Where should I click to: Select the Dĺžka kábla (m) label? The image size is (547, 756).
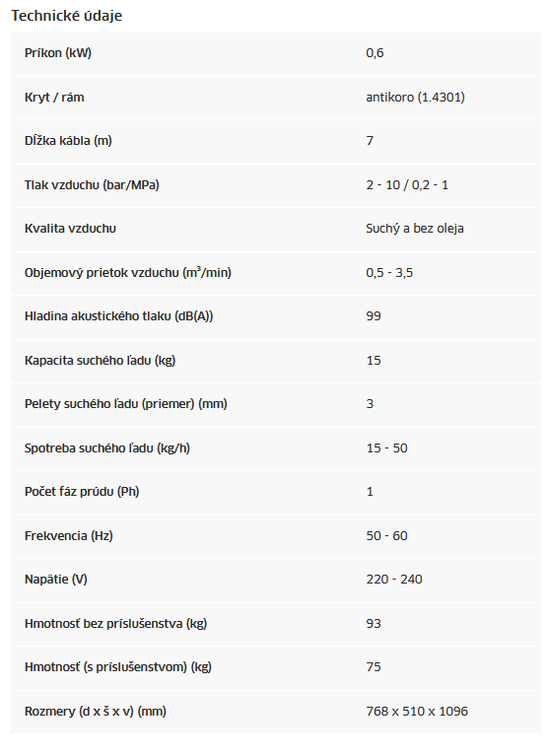(x=68, y=141)
